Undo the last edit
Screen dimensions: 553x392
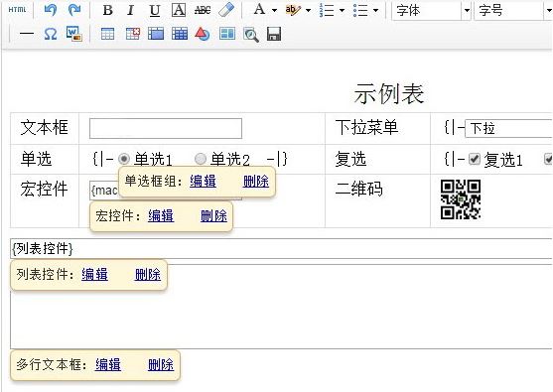click(x=51, y=10)
